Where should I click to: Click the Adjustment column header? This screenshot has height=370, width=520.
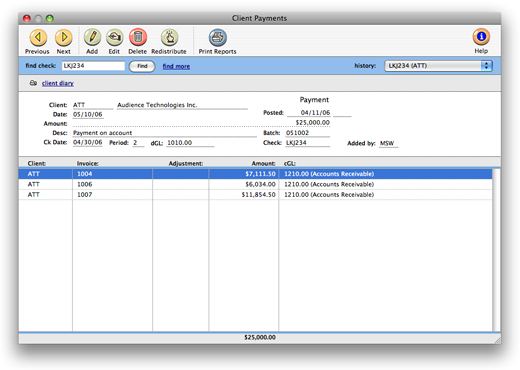[x=186, y=163]
